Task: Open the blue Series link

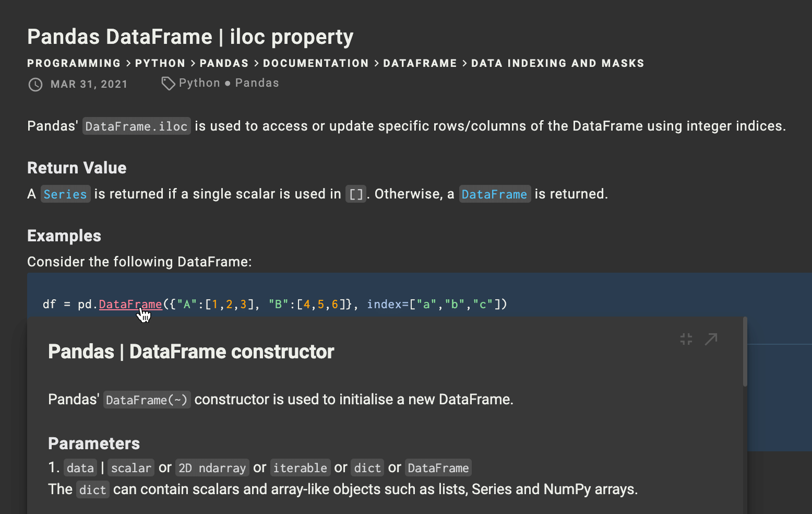Action: (65, 194)
